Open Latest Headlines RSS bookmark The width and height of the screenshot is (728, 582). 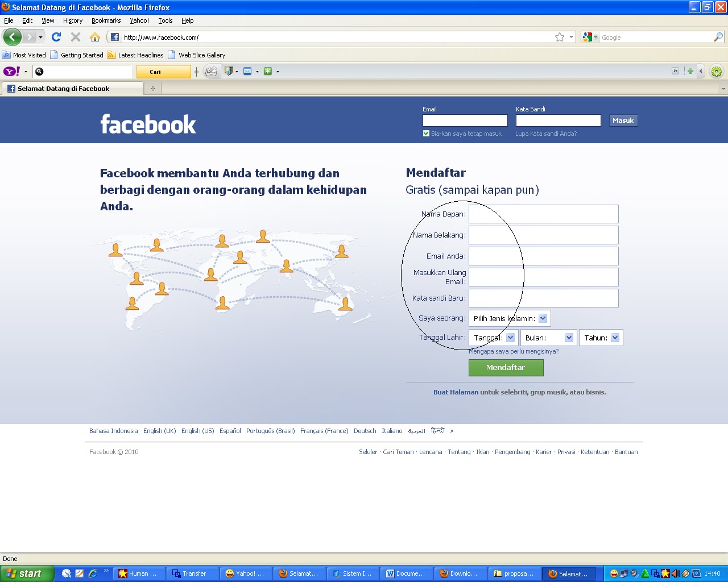tap(135, 55)
